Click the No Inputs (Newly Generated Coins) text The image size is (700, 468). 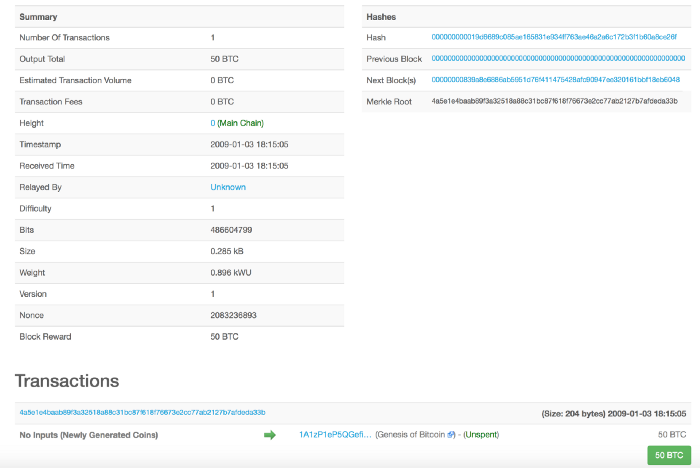[89, 435]
